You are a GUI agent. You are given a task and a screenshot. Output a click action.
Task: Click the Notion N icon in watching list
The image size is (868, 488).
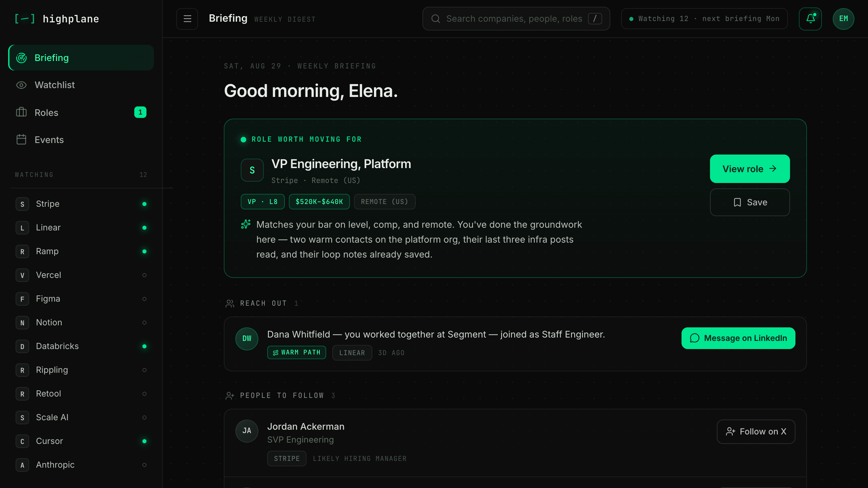[x=22, y=323]
